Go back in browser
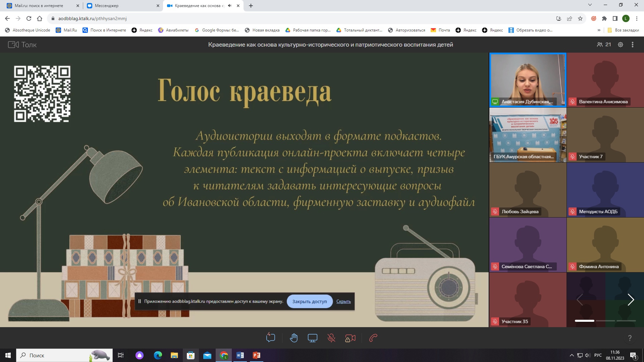 tap(7, 18)
